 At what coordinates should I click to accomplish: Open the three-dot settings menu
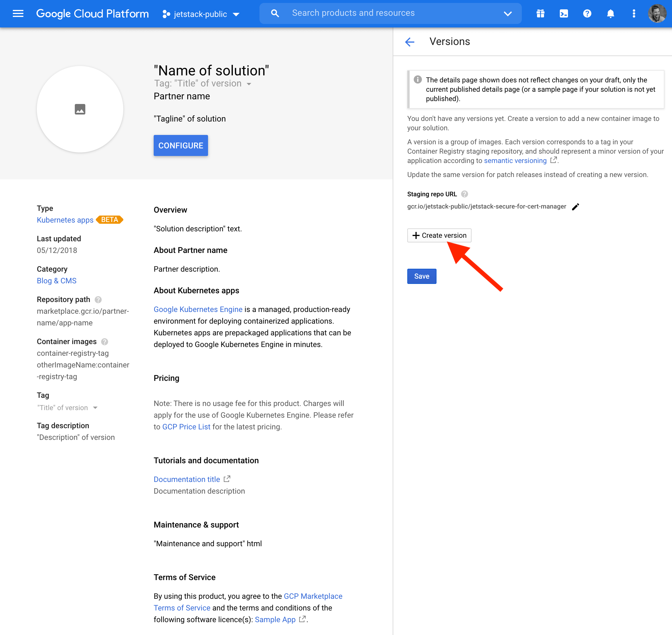coord(634,13)
